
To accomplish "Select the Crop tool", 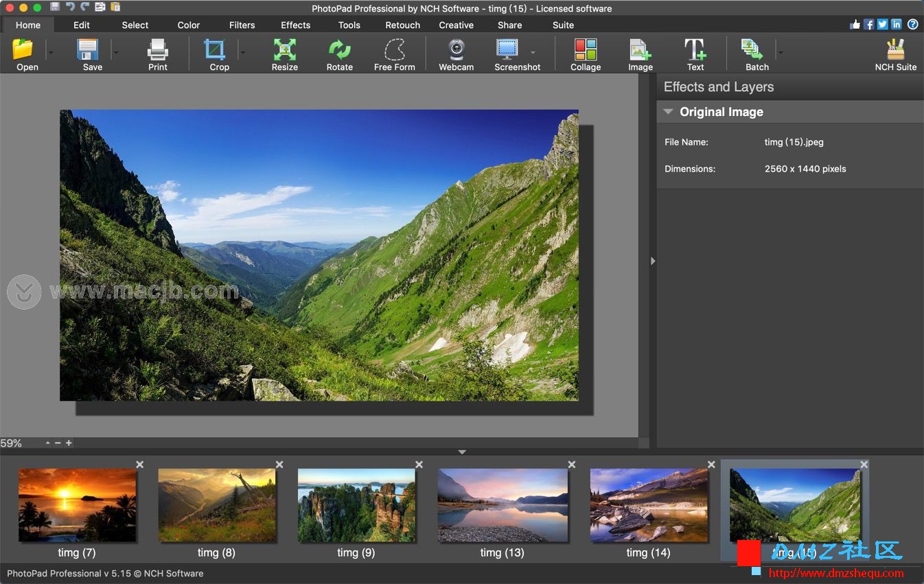I will click(x=215, y=49).
